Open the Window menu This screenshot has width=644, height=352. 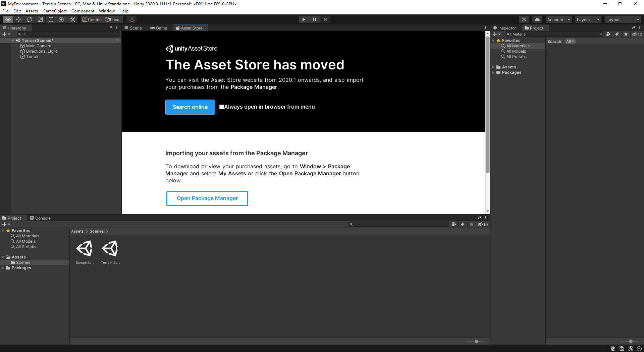pyautogui.click(x=107, y=11)
